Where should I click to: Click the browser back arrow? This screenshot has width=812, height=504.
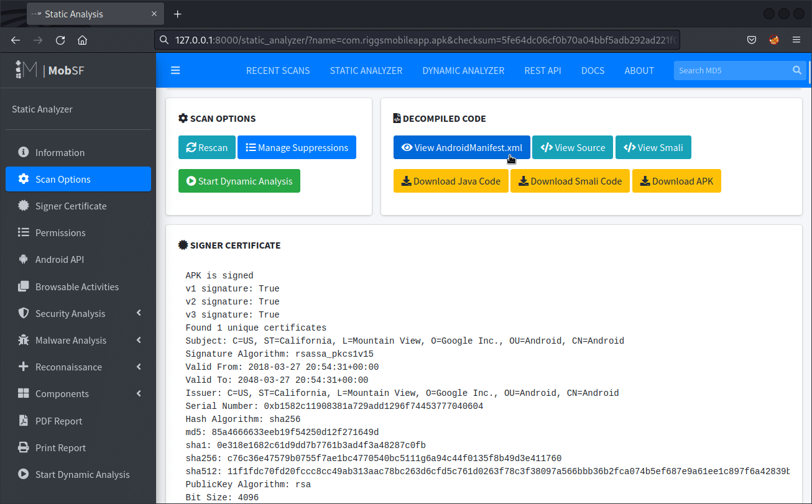16,40
